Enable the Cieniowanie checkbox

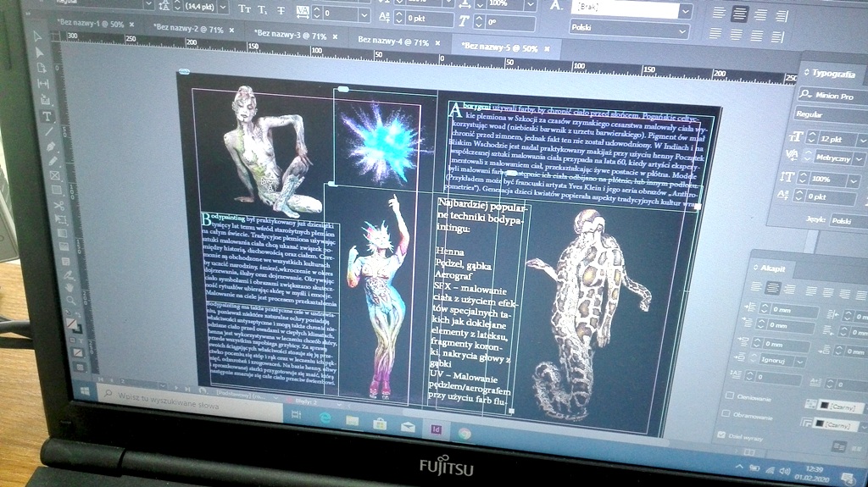730,396
